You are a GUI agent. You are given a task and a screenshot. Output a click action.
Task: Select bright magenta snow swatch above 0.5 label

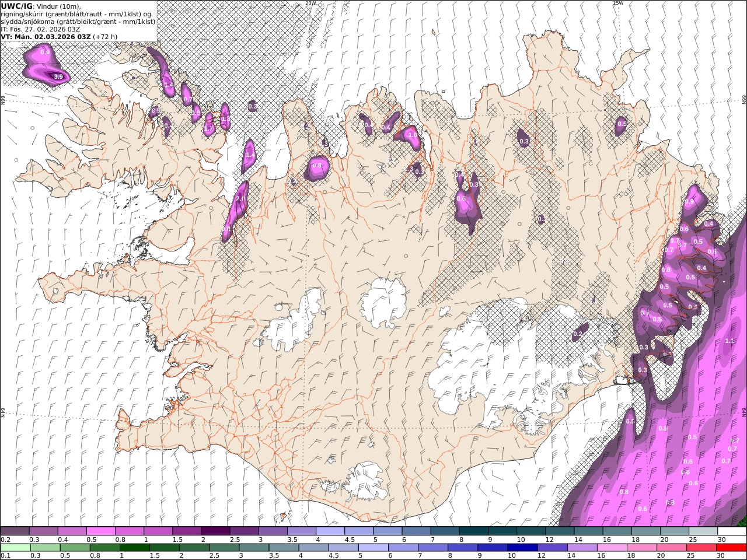point(100,531)
